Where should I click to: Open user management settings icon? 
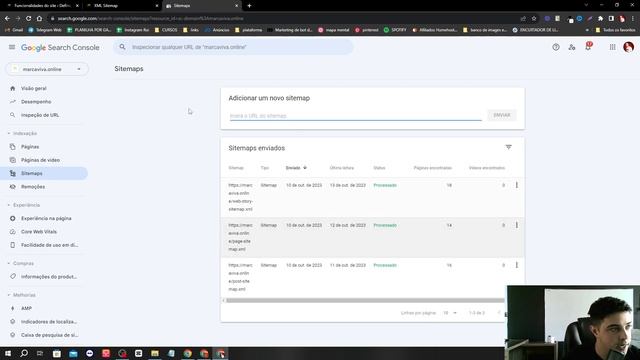[x=572, y=47]
